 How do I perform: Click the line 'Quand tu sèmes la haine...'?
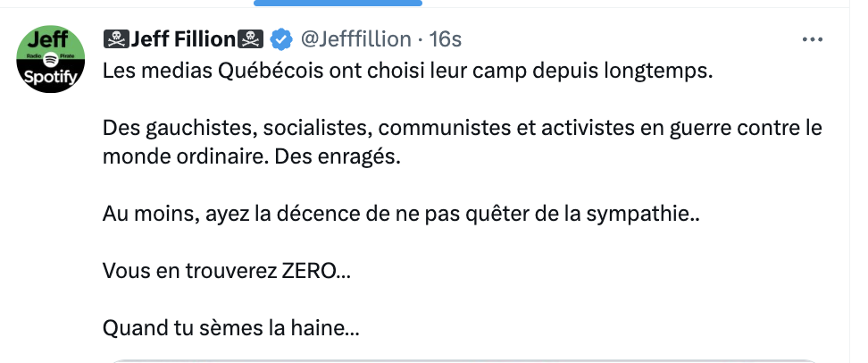coord(230,329)
